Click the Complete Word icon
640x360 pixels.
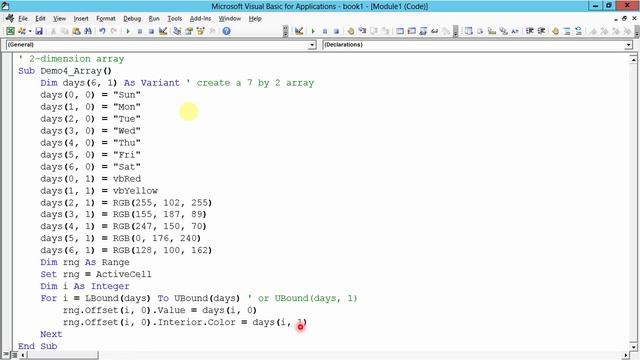[515, 31]
